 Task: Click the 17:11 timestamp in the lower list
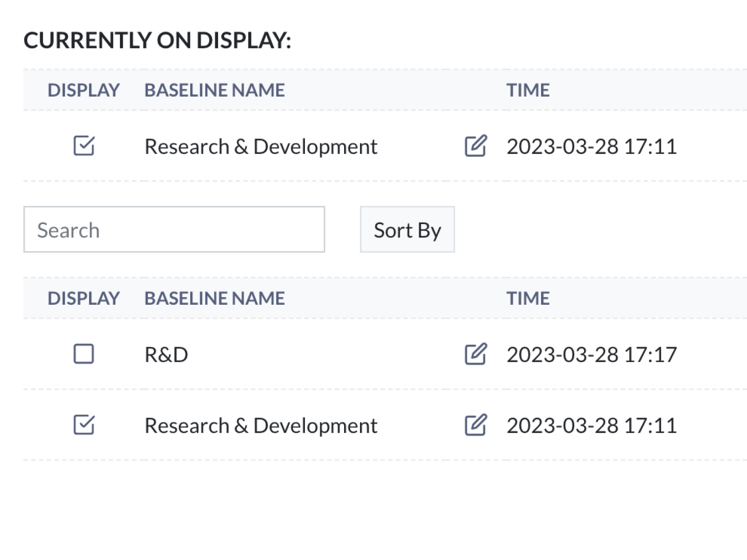pyautogui.click(x=592, y=426)
